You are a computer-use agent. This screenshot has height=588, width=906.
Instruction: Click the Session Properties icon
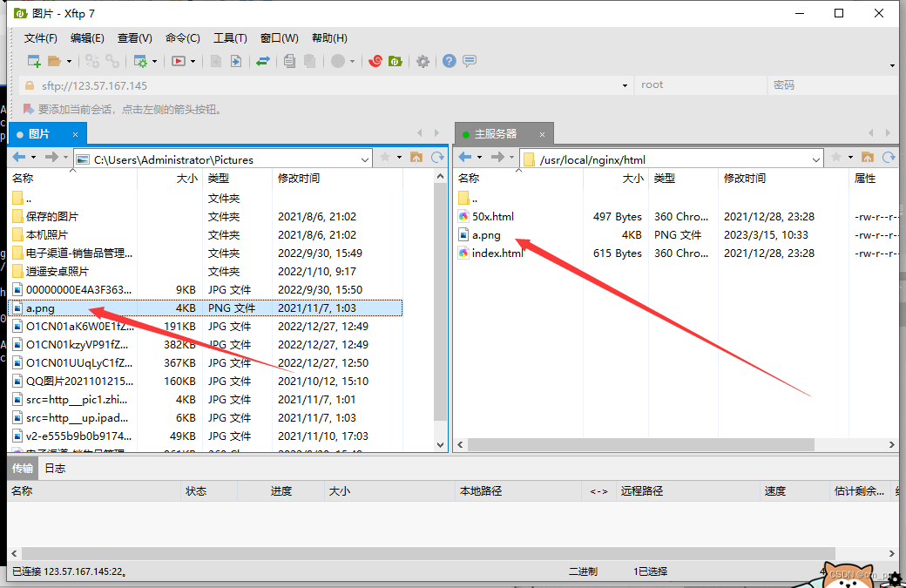140,61
